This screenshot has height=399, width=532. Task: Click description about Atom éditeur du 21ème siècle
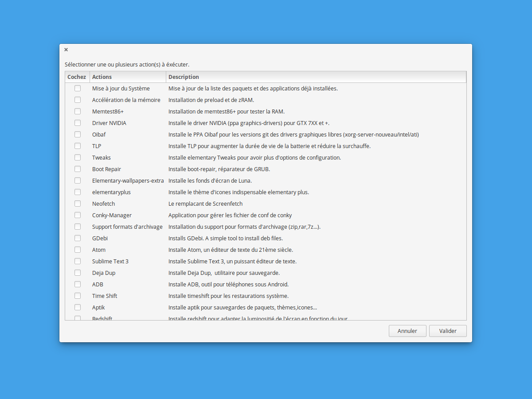click(231, 250)
